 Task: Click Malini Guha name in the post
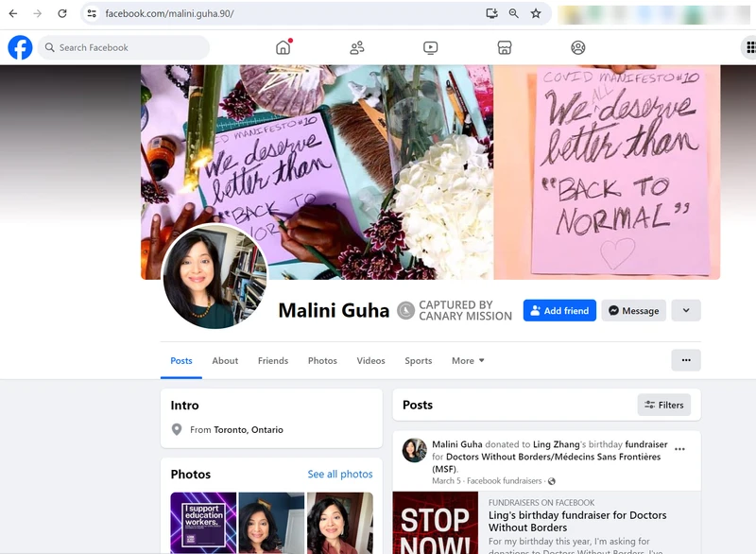[457, 444]
